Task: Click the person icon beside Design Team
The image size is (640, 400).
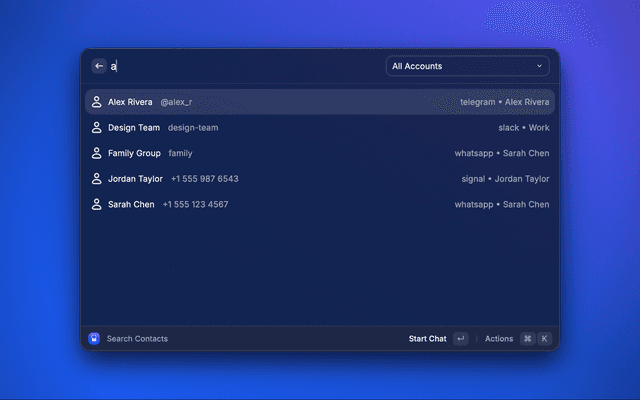Action: [97, 128]
